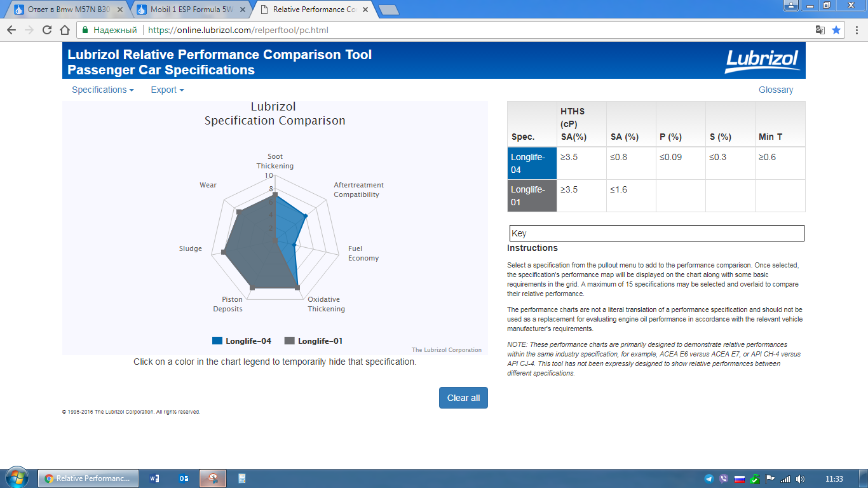
Task: Reload the page with the refresh icon
Action: pos(47,30)
